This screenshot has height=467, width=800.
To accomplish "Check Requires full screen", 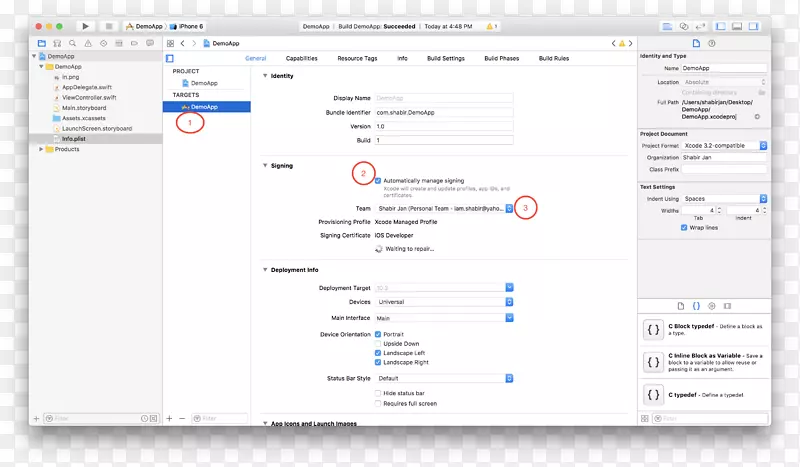I will pos(378,403).
